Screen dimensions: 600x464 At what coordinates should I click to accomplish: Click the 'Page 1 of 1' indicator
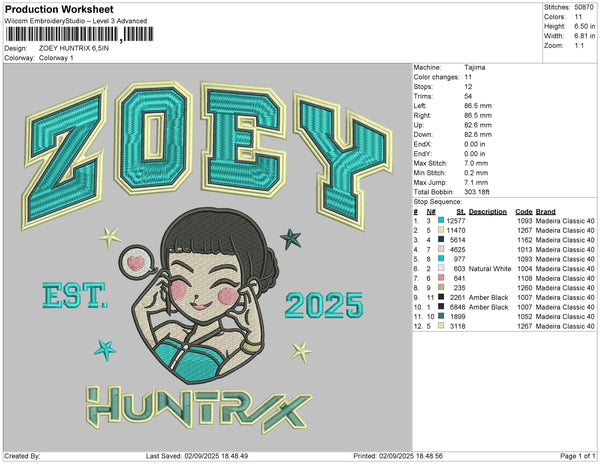click(x=578, y=456)
